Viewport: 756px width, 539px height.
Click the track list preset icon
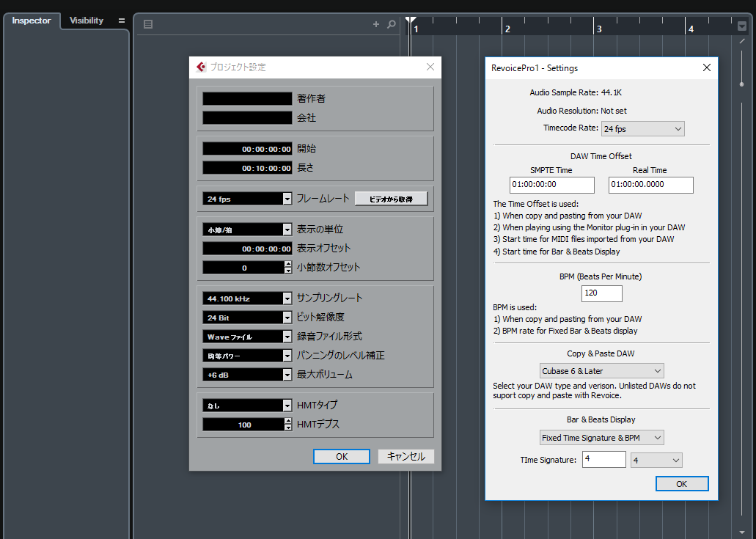(x=148, y=24)
